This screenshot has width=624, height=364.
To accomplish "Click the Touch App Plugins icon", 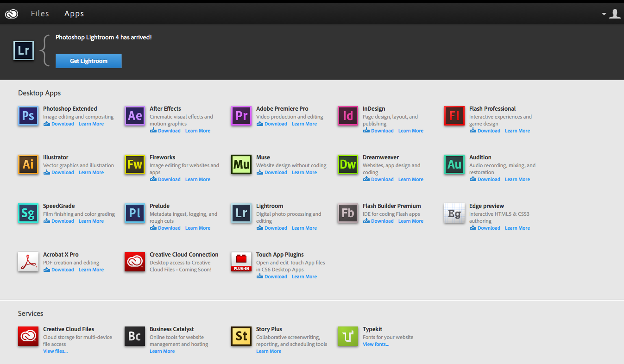I will point(241,262).
